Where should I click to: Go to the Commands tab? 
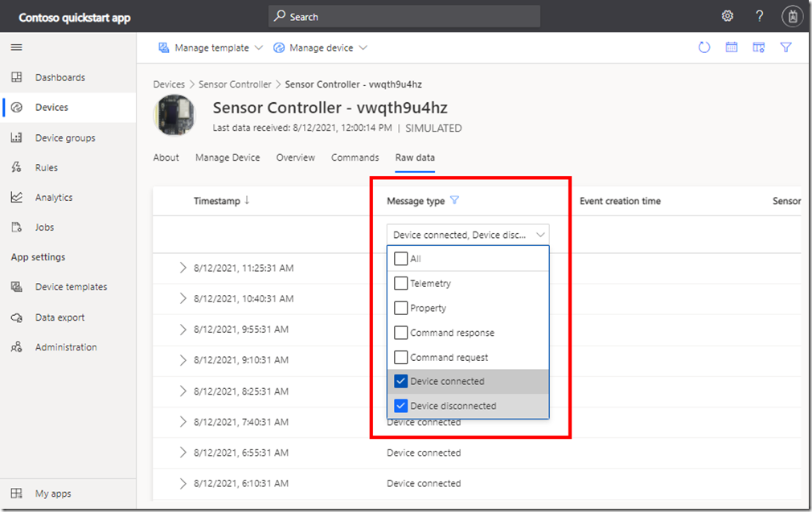click(355, 158)
